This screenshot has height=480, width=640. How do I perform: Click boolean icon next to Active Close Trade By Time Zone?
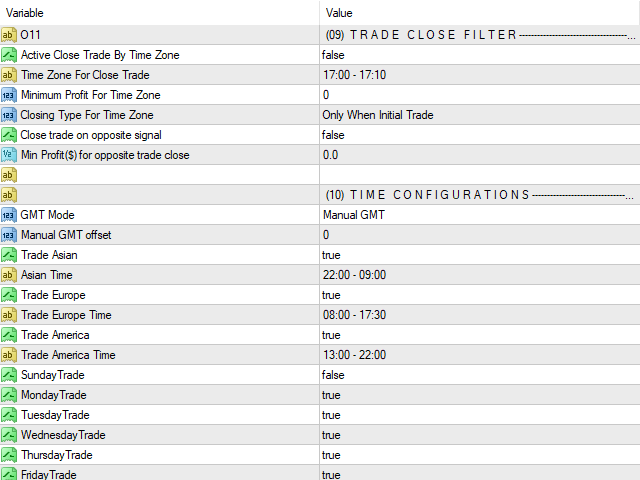click(9, 55)
